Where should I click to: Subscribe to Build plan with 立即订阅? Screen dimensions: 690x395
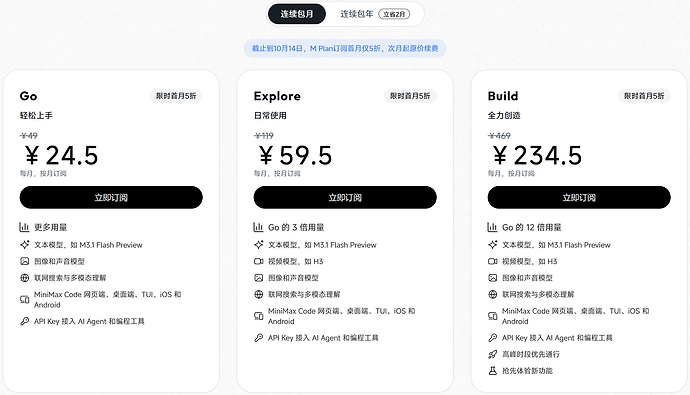click(579, 198)
